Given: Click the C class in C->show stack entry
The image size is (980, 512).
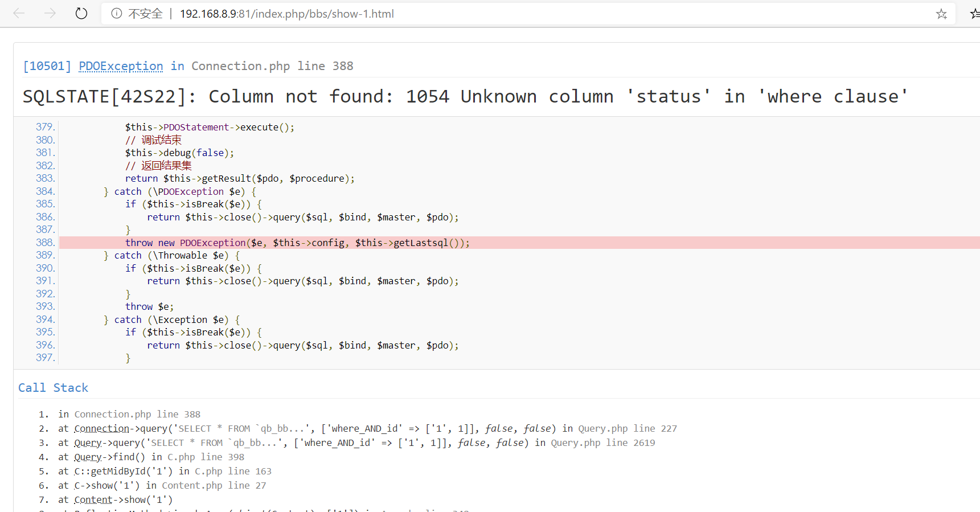Looking at the screenshot, I should click(x=77, y=486).
